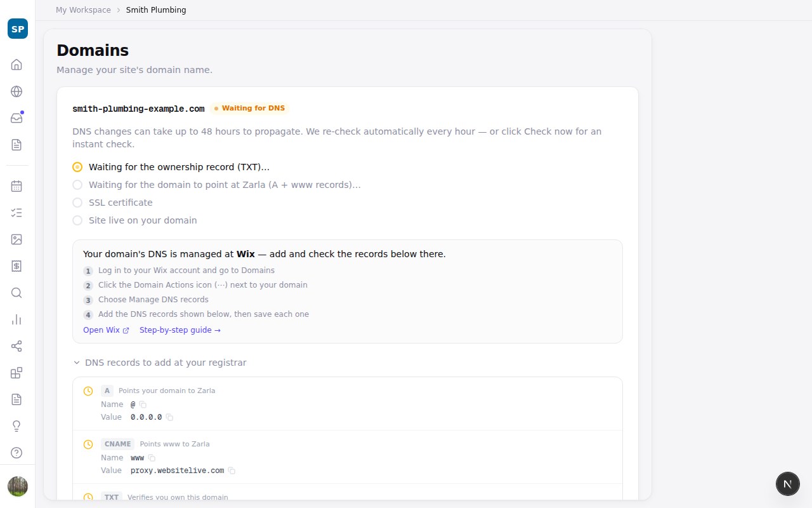Open the checklist tasks icon in sidebar

16,213
